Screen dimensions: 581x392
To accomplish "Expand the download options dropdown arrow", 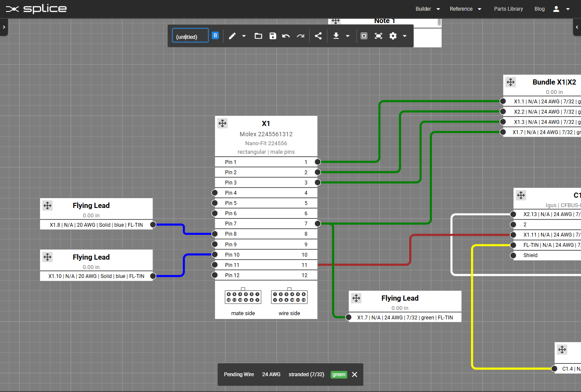I will 348,36.
